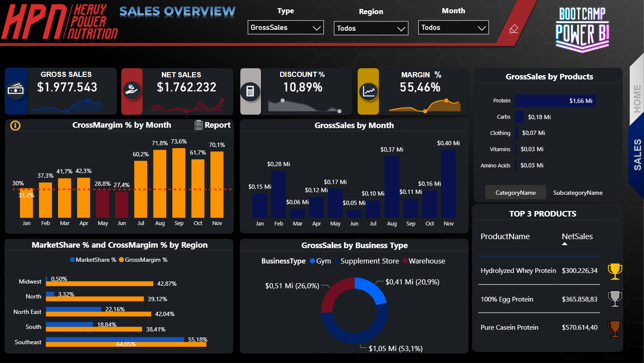Open the Month dropdown showing Todos

pos(453,27)
